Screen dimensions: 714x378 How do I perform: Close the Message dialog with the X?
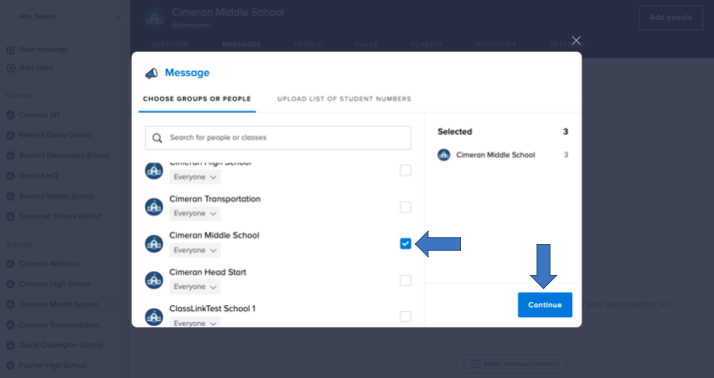pyautogui.click(x=576, y=41)
